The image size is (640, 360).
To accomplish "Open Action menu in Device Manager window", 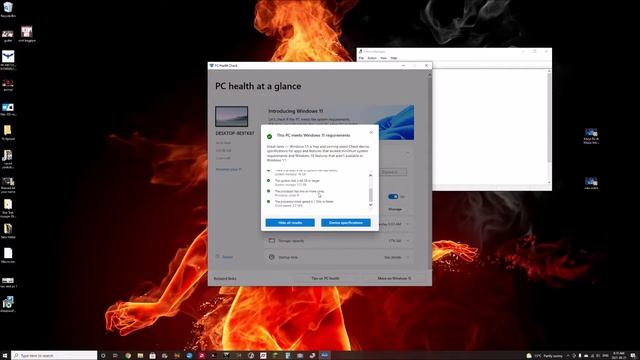I will [x=372, y=58].
